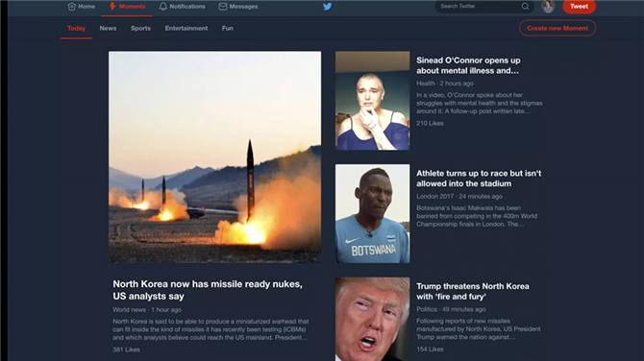This screenshot has height=361, width=644.
Task: Switch to the Sports tab
Action: [140, 28]
